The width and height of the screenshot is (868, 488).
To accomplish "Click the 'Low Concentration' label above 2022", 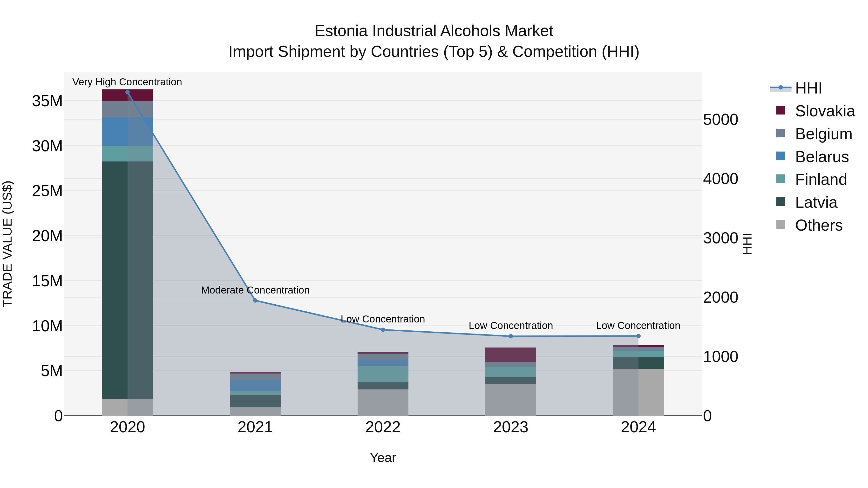I will tap(383, 319).
